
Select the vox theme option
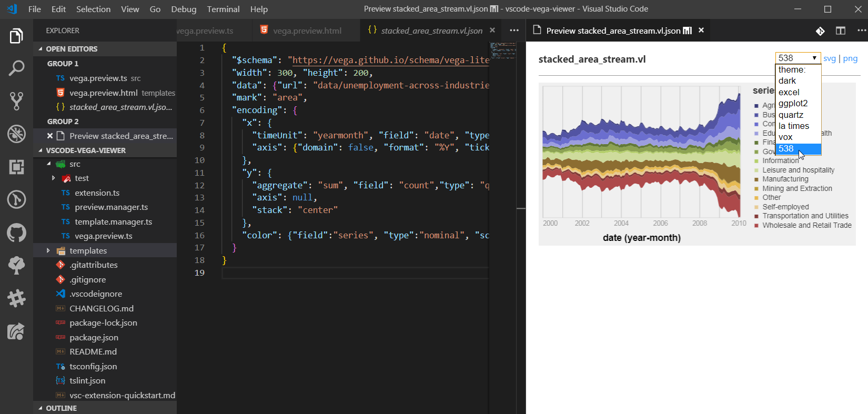[x=798, y=137]
